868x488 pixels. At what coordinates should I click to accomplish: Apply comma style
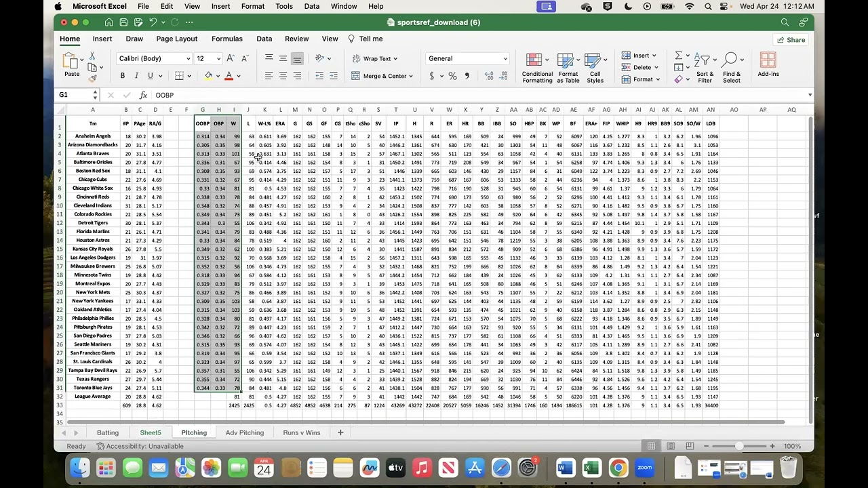467,76
